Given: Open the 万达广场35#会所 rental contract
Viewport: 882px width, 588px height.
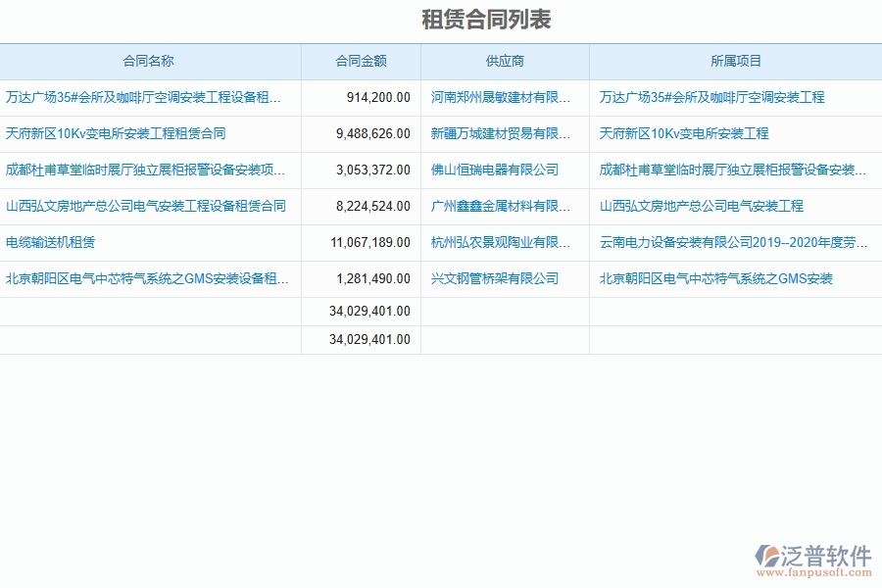Looking at the screenshot, I should (145, 97).
